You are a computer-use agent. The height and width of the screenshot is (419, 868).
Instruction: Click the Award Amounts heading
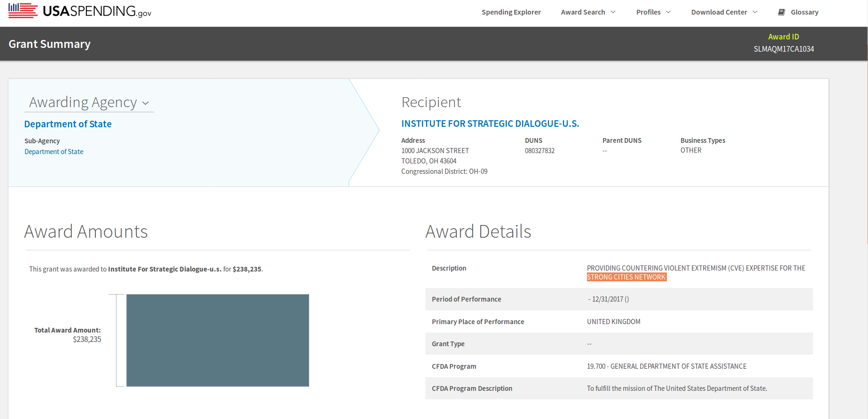86,232
